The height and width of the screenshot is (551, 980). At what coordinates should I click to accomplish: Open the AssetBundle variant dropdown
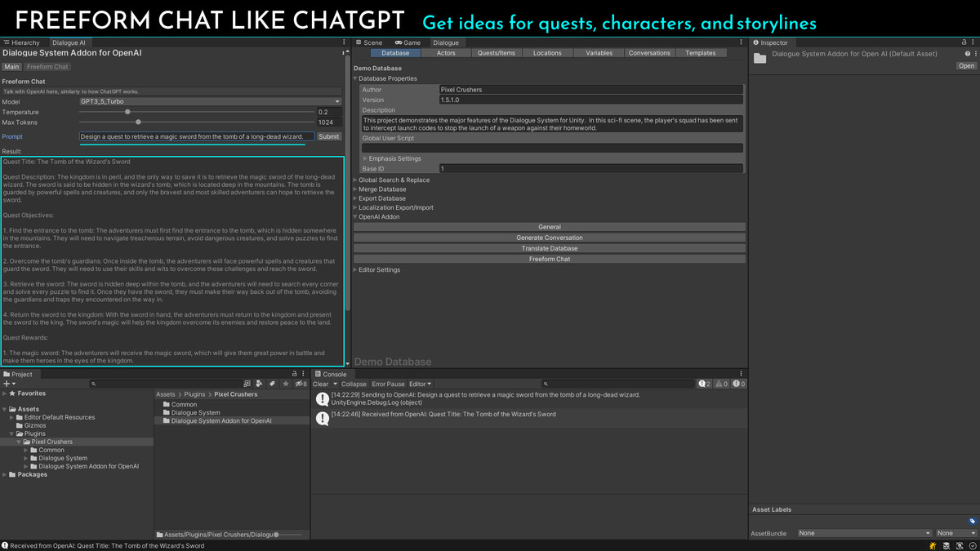pyautogui.click(x=956, y=533)
